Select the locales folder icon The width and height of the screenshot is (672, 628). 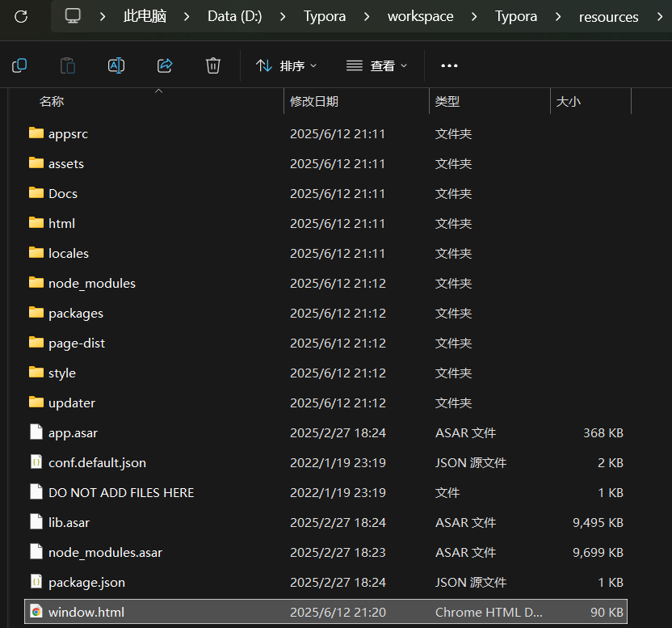click(x=36, y=253)
